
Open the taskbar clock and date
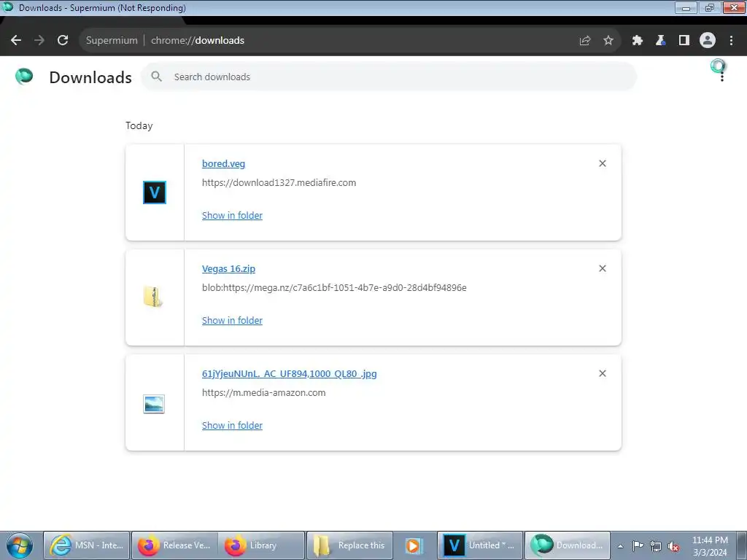pyautogui.click(x=710, y=546)
